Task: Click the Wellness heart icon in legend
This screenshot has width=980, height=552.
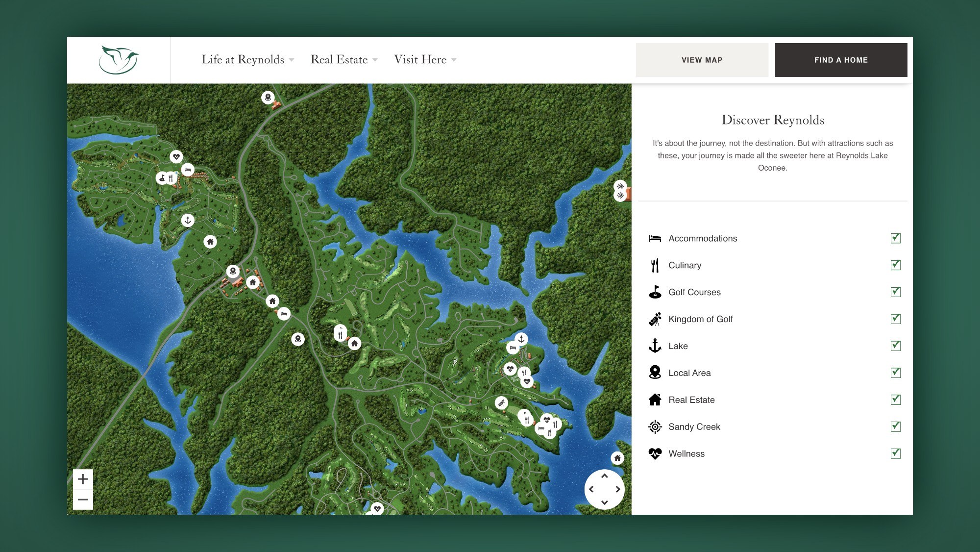Action: [655, 454]
